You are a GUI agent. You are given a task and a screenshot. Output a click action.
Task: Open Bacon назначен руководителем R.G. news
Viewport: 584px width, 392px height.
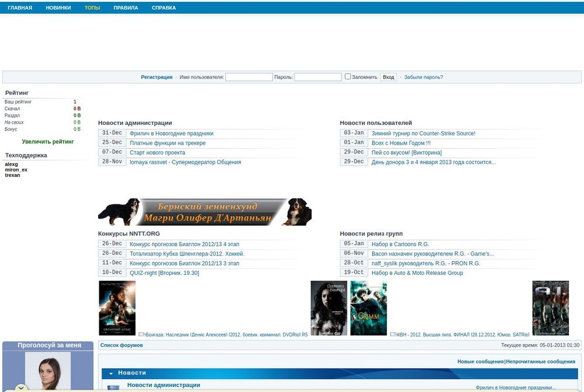432,254
